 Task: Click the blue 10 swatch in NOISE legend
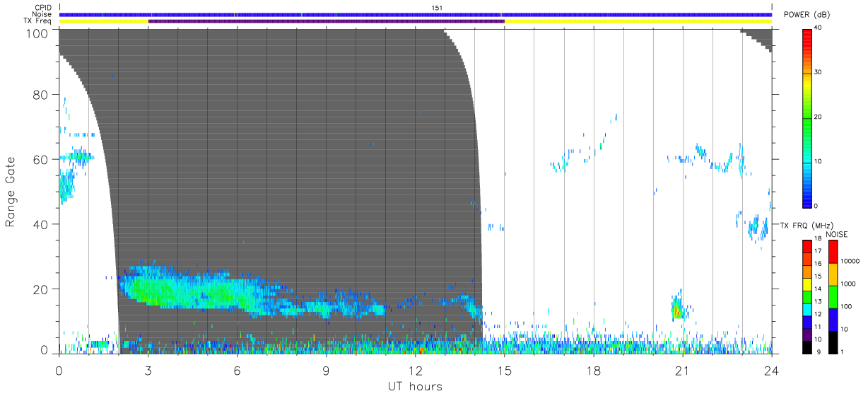click(x=833, y=319)
